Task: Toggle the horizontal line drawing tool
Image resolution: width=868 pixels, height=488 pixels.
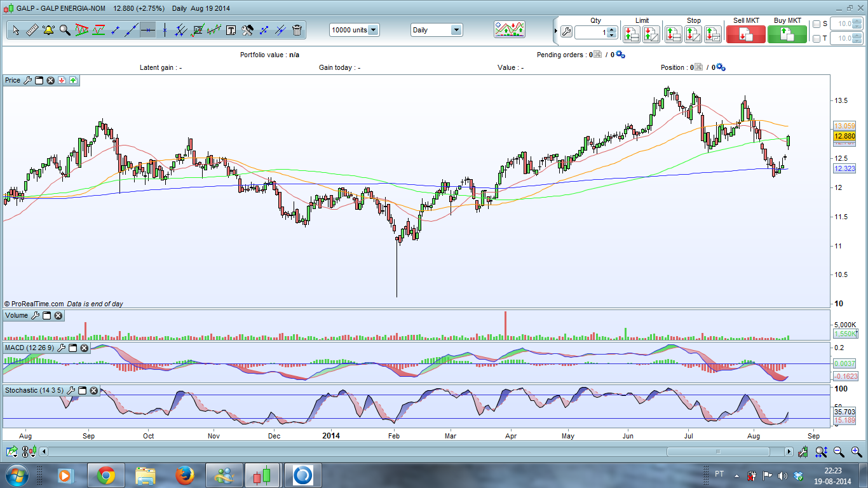Action: tap(147, 30)
